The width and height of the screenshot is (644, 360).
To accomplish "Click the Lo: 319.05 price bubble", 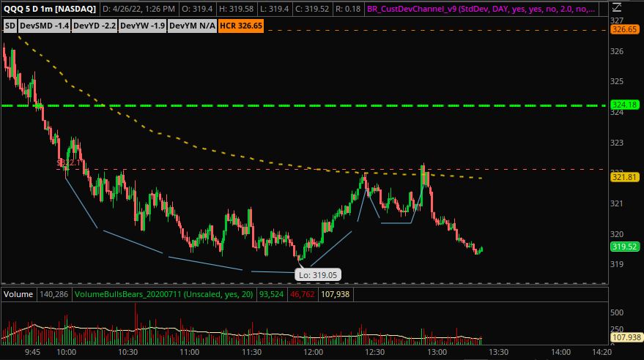I will coord(318,275).
